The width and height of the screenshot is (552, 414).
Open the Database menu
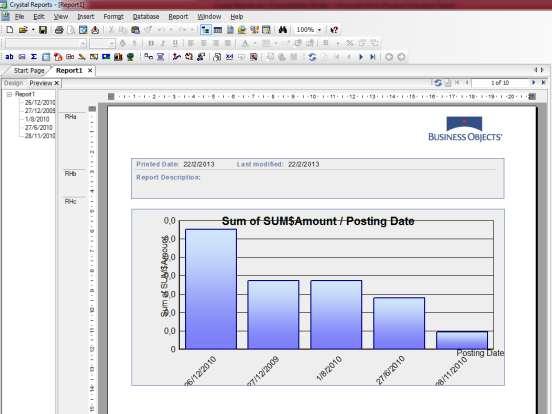click(x=146, y=17)
